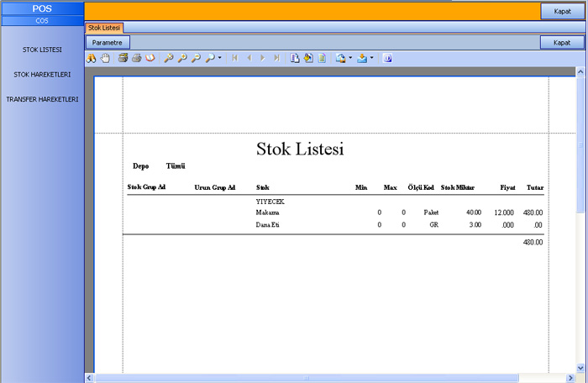Screen dimensions: 588x383
Task: Click the Urun Grup Ad column header
Action: click(x=215, y=187)
